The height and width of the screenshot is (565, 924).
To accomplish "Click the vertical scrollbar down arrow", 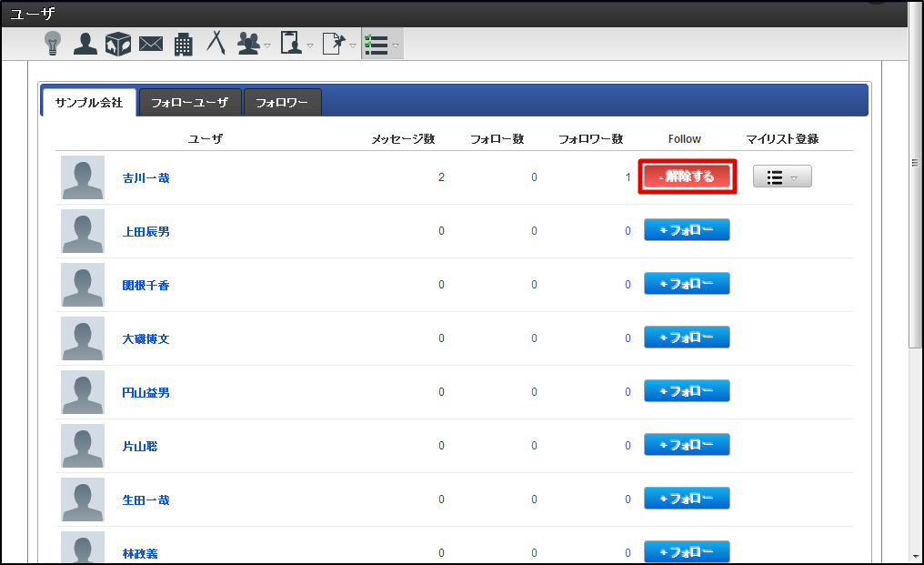I will [915, 555].
